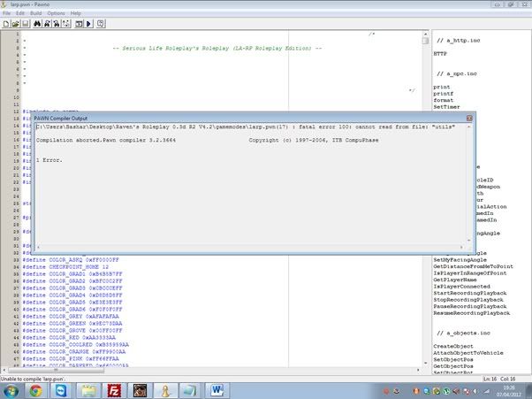Viewport: 532px width, 399px height.
Task: Click the compiler output scroll-up arrow
Action: [x=469, y=127]
